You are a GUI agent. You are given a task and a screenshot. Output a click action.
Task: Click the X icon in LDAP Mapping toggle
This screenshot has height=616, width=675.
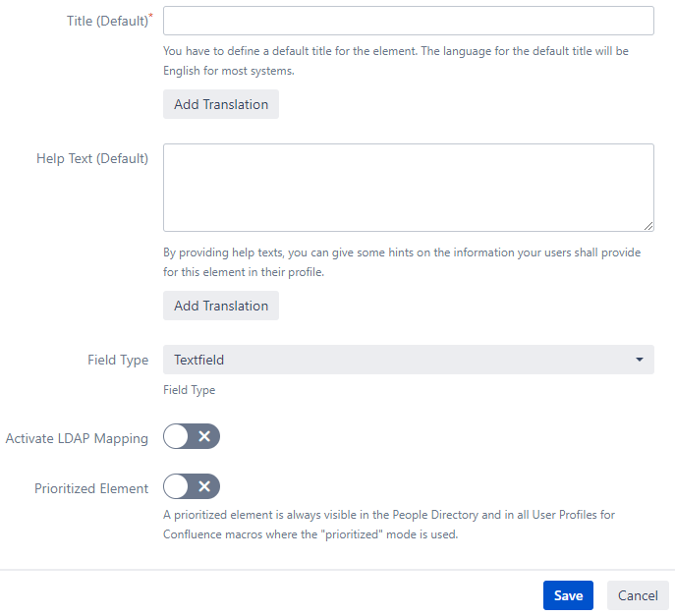(x=204, y=437)
